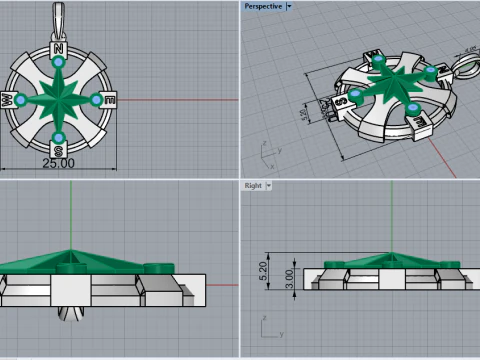Open the Right viewport title menu
This screenshot has height=360, width=480.
(x=253, y=186)
